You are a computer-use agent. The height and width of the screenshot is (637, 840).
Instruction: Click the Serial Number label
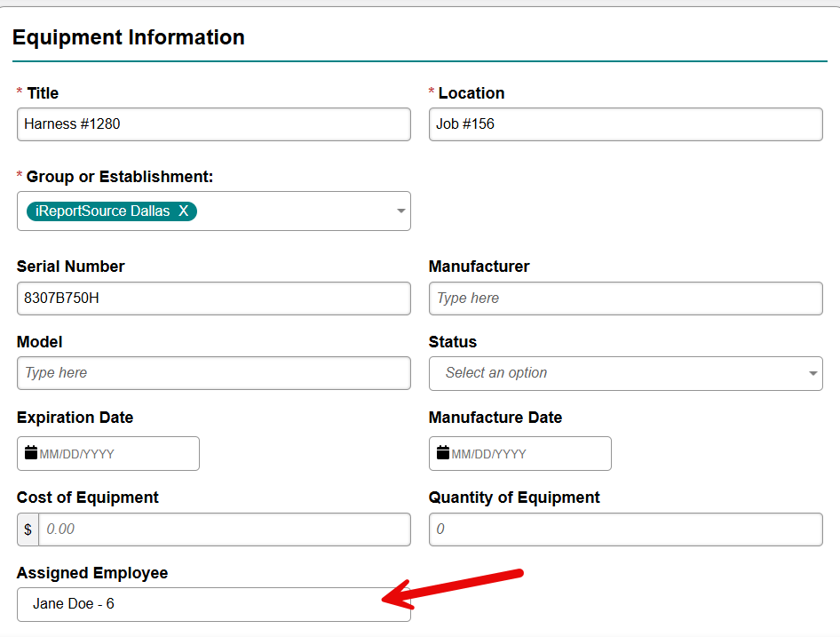71,267
